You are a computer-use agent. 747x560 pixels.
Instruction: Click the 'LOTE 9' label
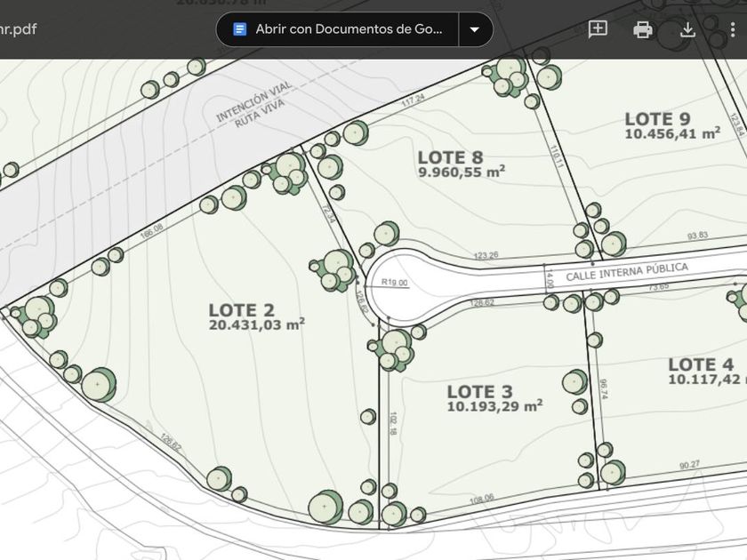click(x=657, y=119)
